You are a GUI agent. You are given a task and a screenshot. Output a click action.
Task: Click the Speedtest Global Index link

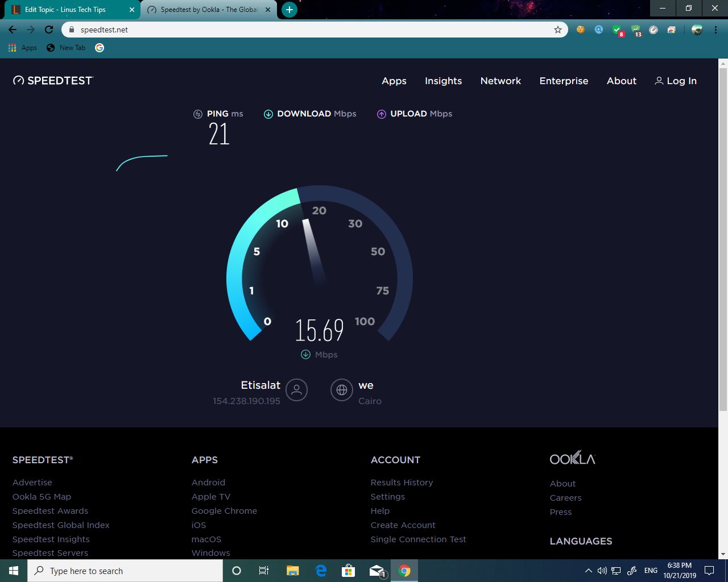coord(61,525)
